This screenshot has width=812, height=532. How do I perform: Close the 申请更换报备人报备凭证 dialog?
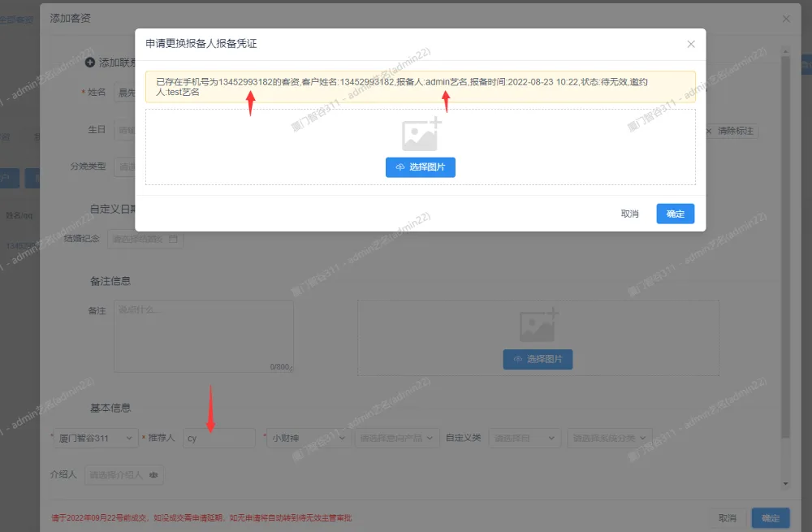(x=691, y=44)
